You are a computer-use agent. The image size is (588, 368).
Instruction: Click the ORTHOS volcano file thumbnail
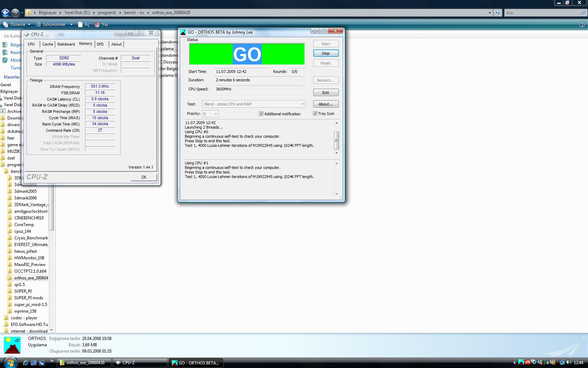tap(12, 345)
